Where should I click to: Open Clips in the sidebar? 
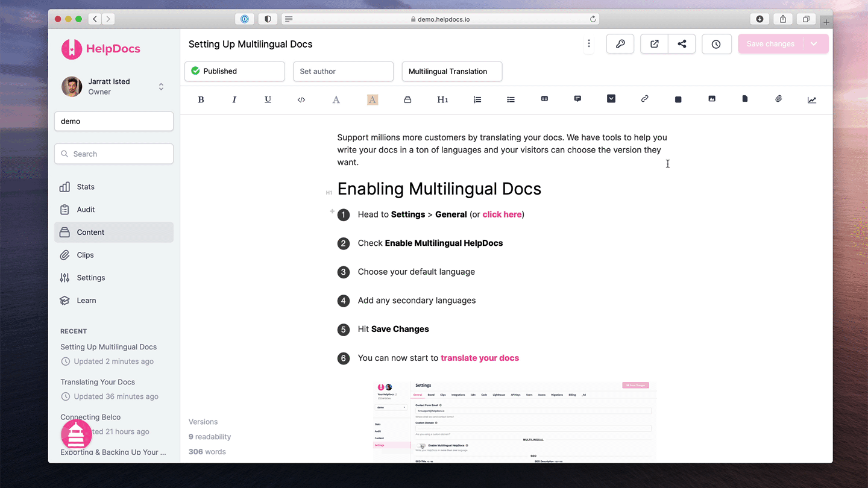(114, 255)
